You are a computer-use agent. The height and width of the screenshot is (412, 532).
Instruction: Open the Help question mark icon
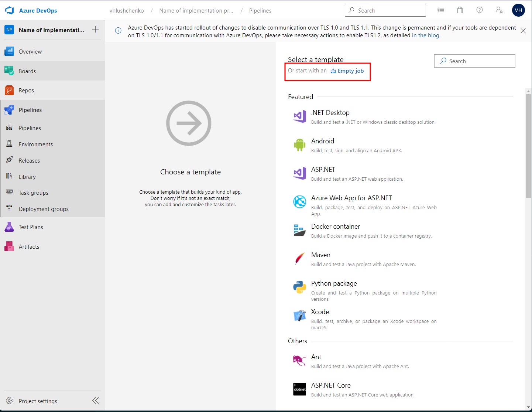(479, 10)
